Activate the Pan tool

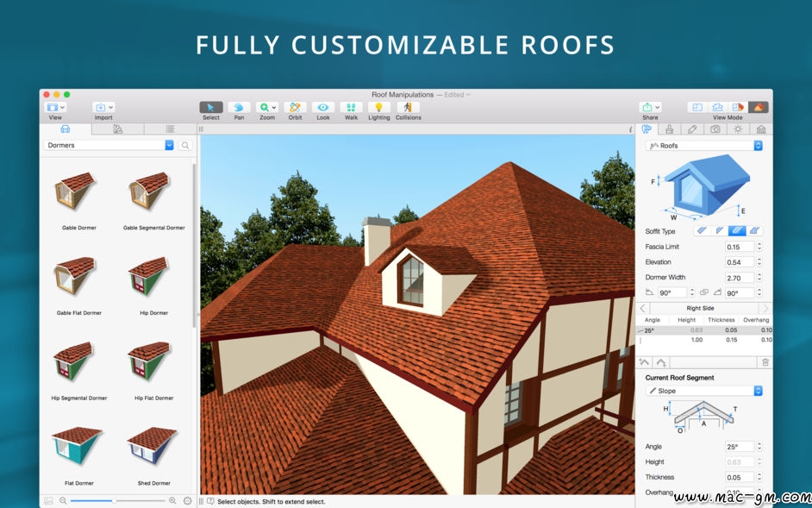point(239,108)
